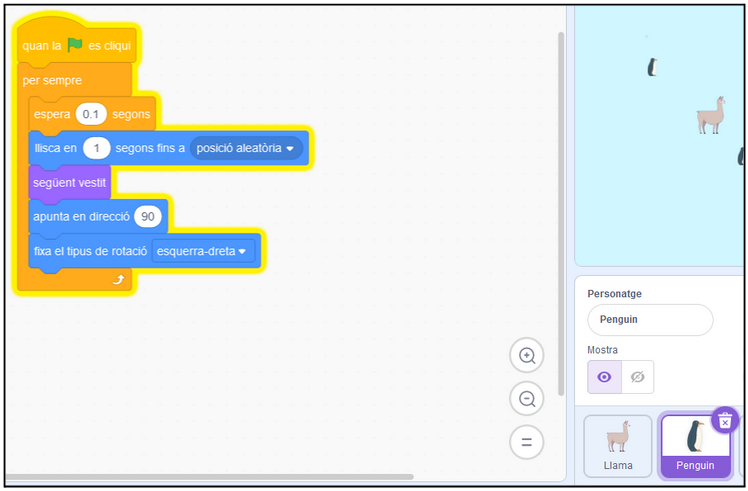Click the sprite name field 'Penguin'
This screenshot has height=491, width=748.
point(650,320)
